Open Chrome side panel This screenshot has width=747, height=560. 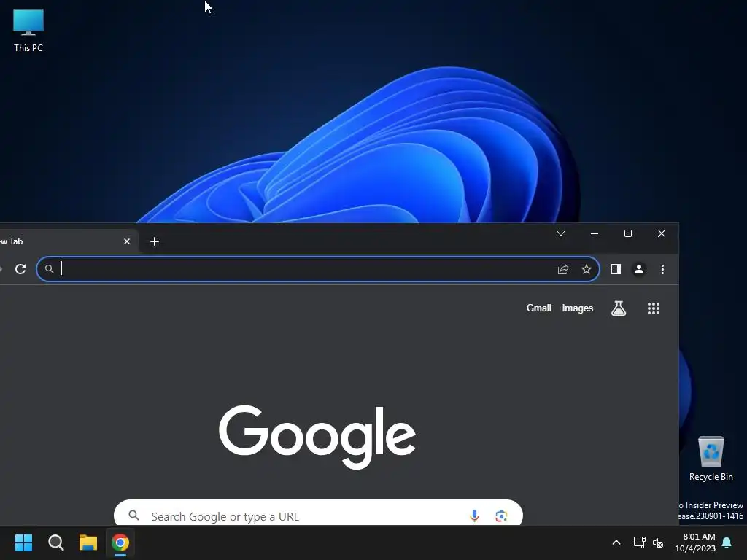[x=616, y=269]
